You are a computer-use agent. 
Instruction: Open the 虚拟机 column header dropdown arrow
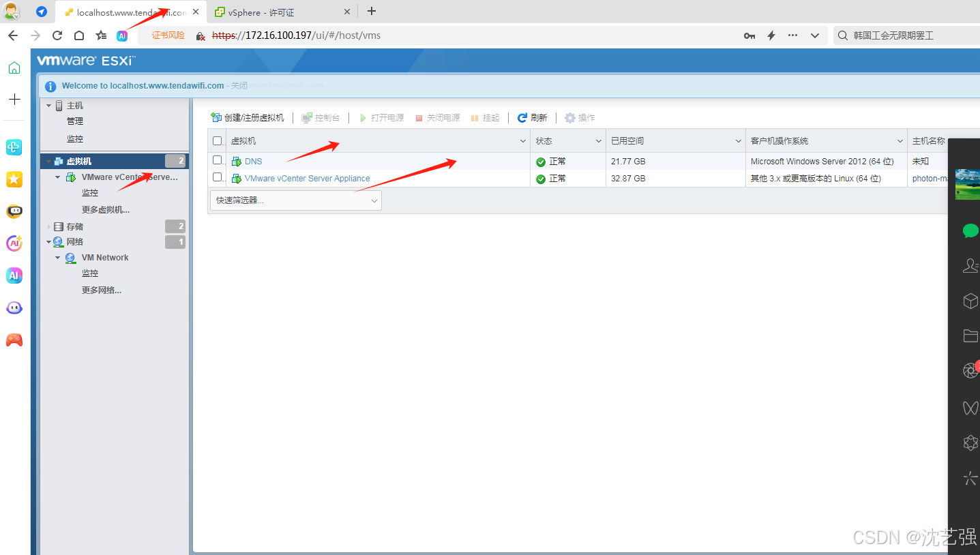(523, 141)
